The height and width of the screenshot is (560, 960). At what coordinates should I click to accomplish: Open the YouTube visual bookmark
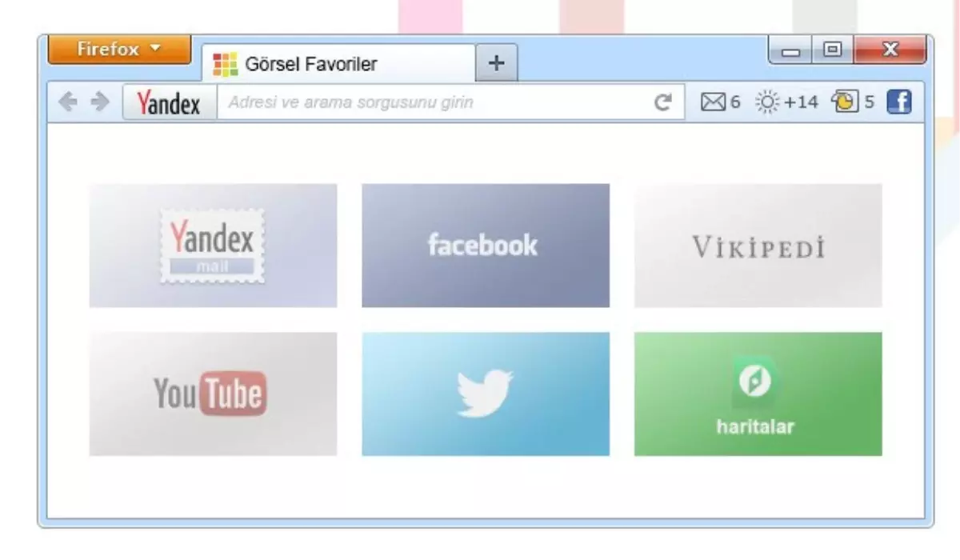point(212,393)
